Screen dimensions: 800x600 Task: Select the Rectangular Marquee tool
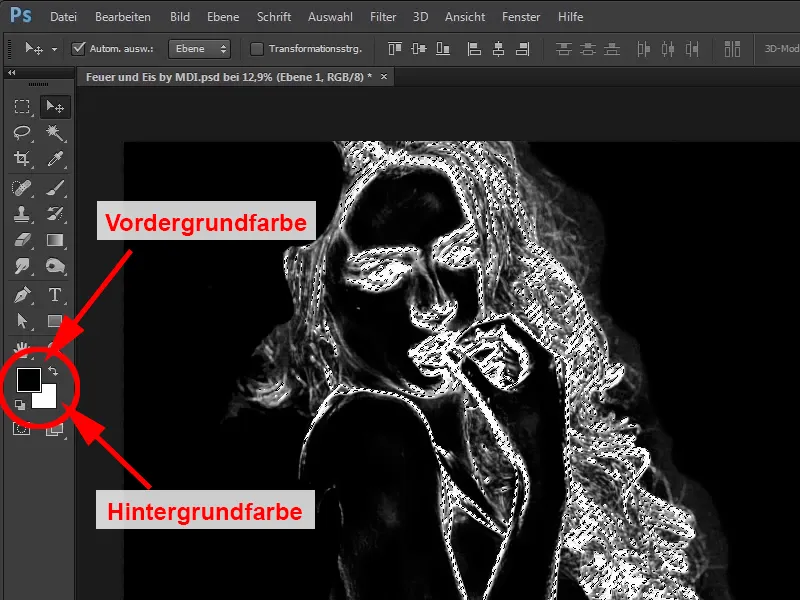tap(21, 107)
